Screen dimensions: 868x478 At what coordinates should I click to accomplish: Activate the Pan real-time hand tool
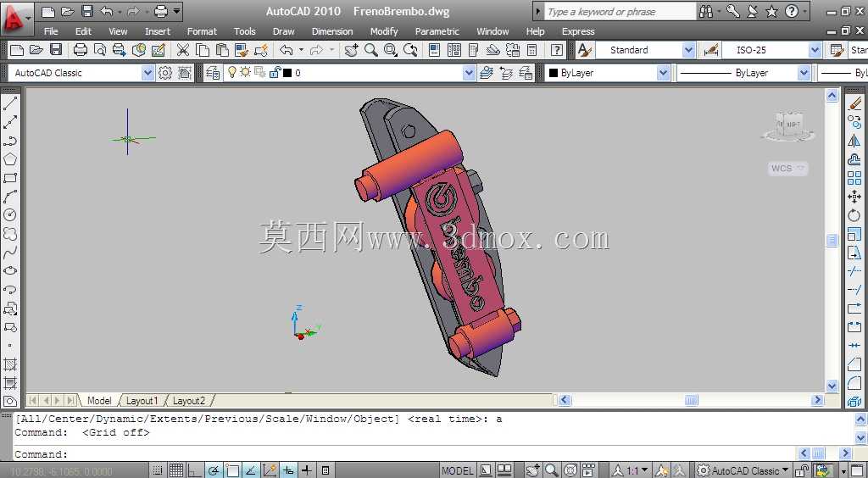(x=352, y=50)
